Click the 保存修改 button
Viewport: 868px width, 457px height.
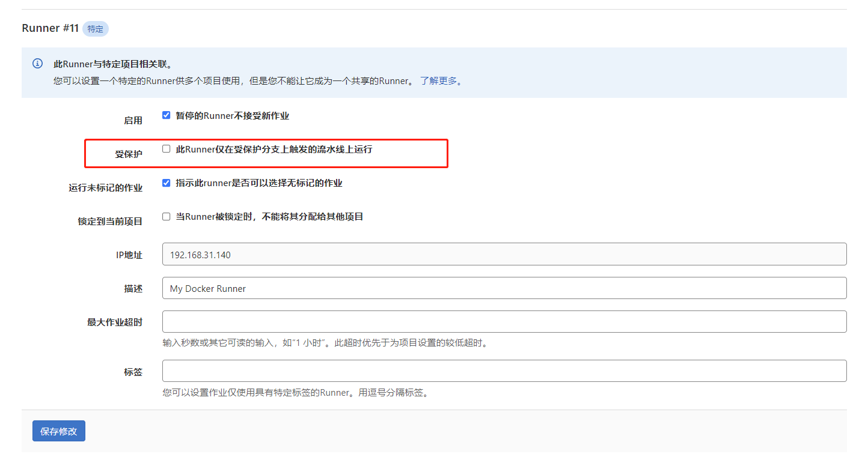pos(58,431)
